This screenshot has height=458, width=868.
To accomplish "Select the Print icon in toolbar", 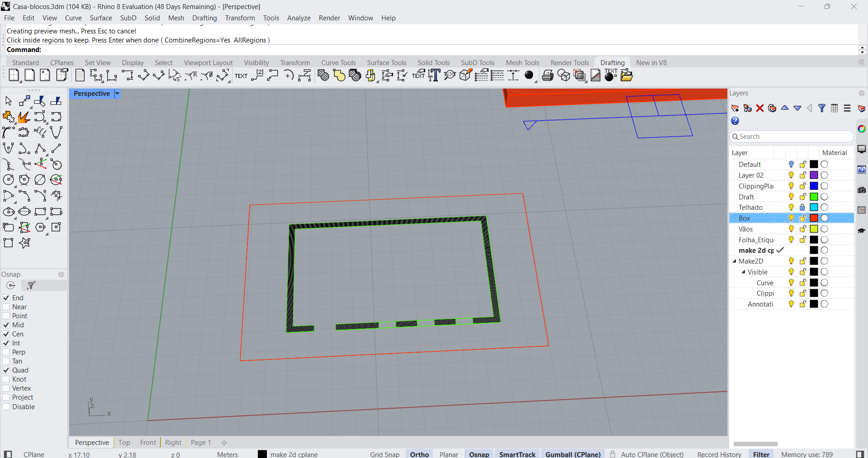I will point(547,76).
